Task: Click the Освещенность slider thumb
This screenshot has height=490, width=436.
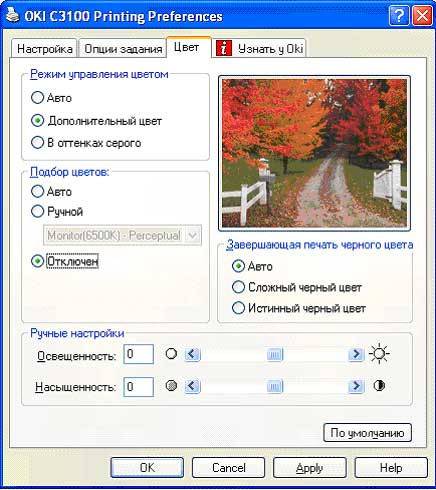Action: click(275, 354)
